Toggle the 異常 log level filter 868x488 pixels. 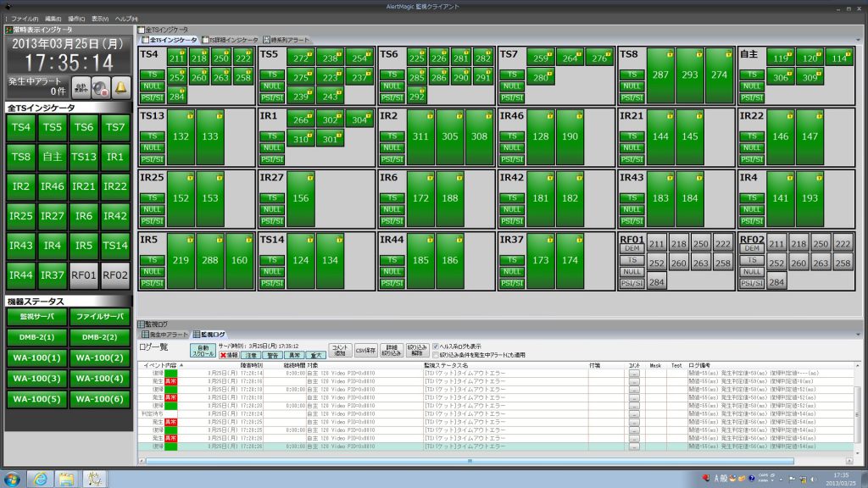pos(294,355)
